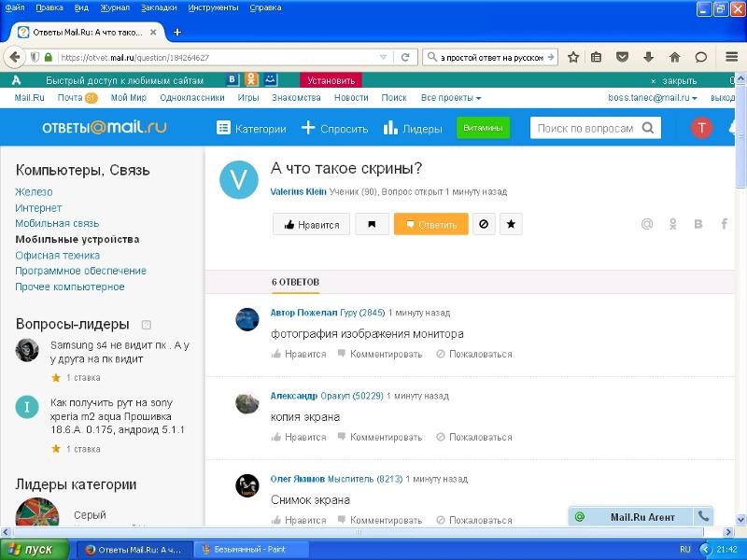This screenshot has height=560, width=747.
Task: Share question via the @ Mail.Ru icon
Action: (x=647, y=223)
